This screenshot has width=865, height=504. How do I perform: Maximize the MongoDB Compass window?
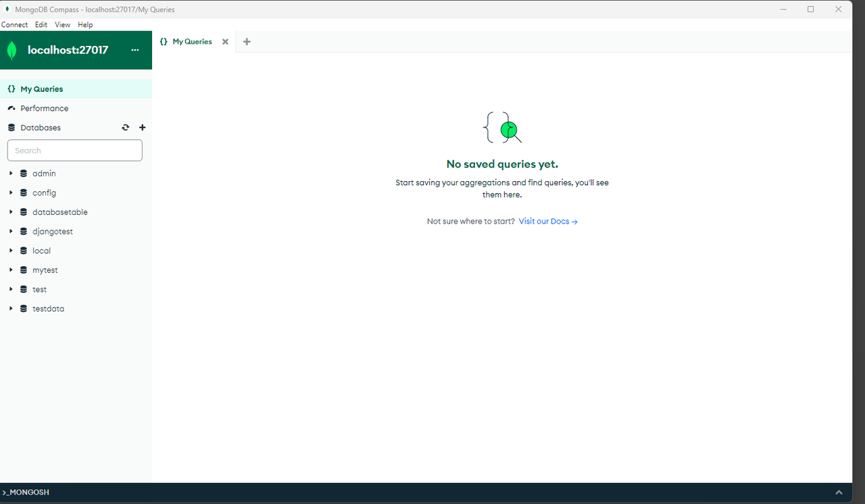(x=811, y=9)
